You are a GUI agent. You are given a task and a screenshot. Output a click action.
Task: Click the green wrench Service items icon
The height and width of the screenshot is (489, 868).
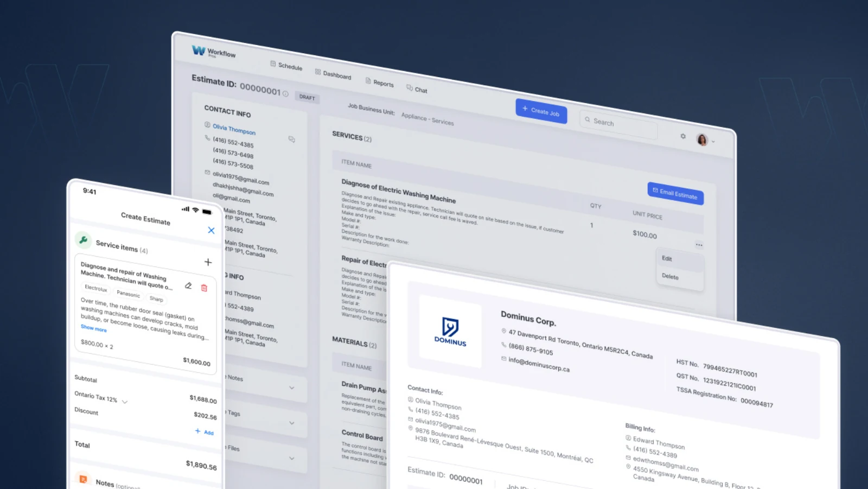tap(83, 240)
